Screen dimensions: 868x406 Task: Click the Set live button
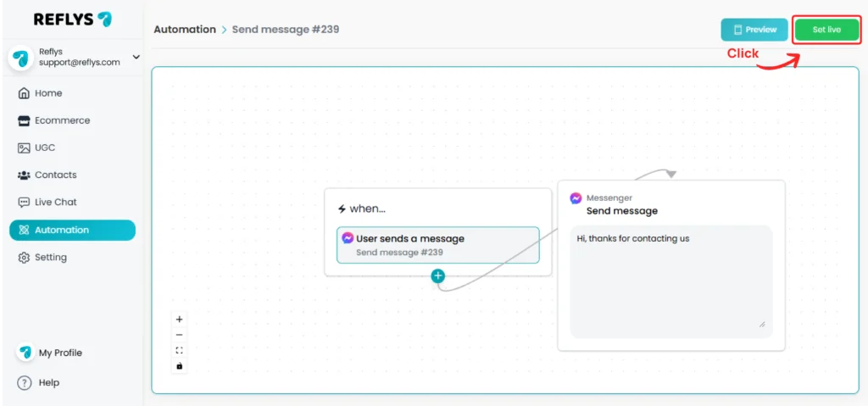(x=826, y=30)
